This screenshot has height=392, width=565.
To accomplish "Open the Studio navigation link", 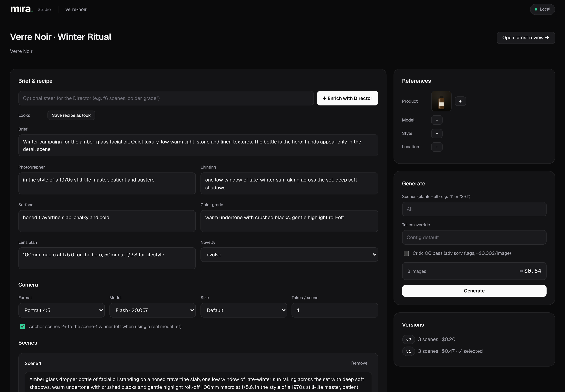I will [x=44, y=9].
